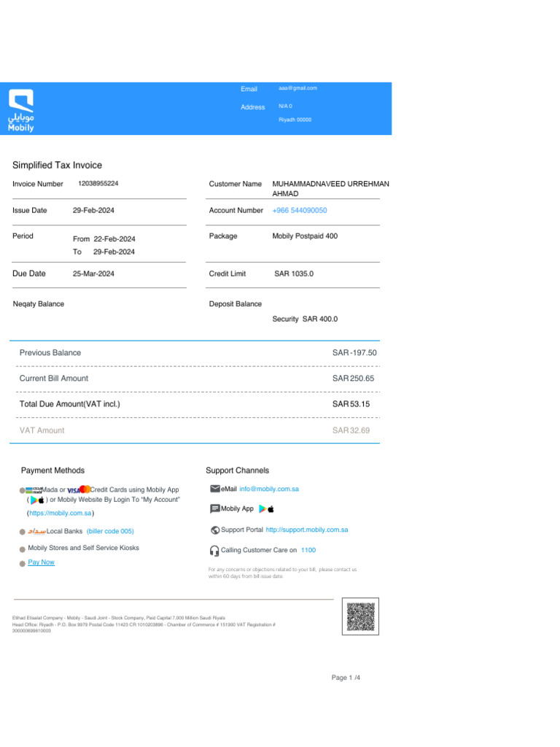Click the biller code 005 link
Viewport: 560px width, 747px height.
pyautogui.click(x=110, y=531)
